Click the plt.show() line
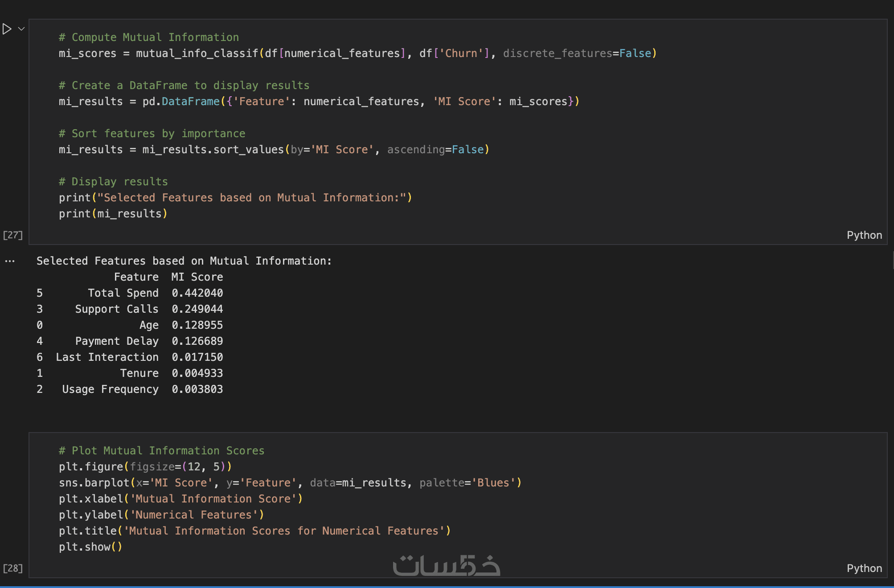 coord(90,547)
